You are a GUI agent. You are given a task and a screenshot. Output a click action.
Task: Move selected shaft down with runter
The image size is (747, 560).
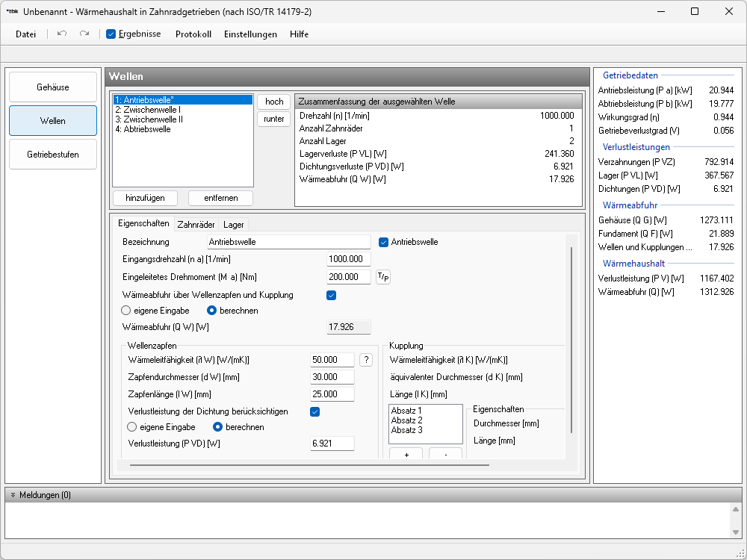(x=274, y=119)
